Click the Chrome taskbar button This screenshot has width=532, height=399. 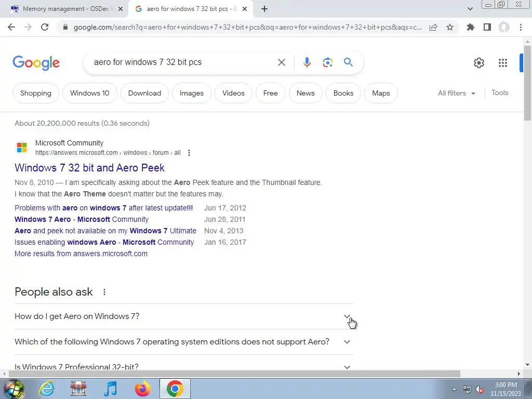[175, 389]
